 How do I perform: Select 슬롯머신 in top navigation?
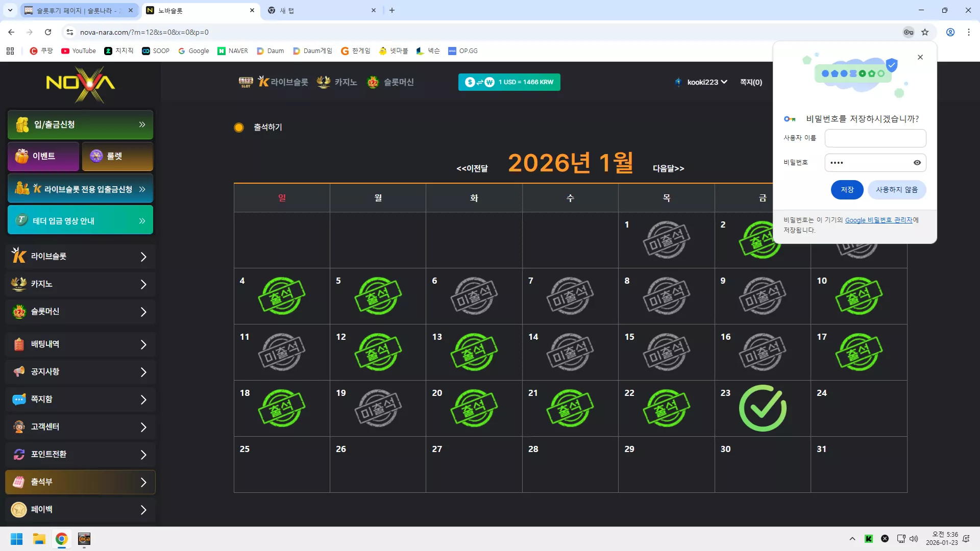point(390,82)
